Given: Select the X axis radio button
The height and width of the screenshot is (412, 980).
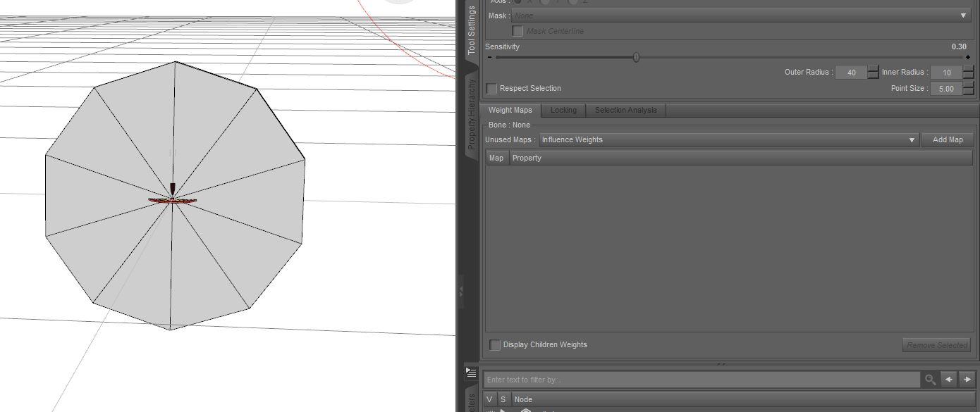Looking at the screenshot, I should 519,1.
